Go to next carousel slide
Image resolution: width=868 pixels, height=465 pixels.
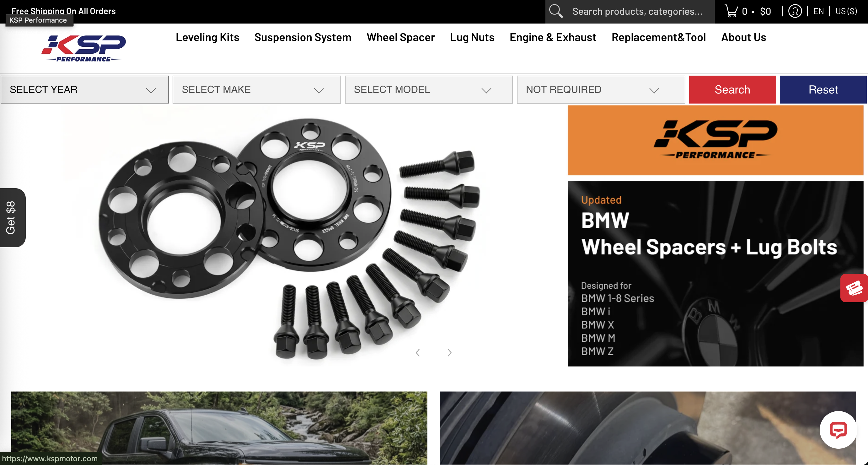(449, 352)
